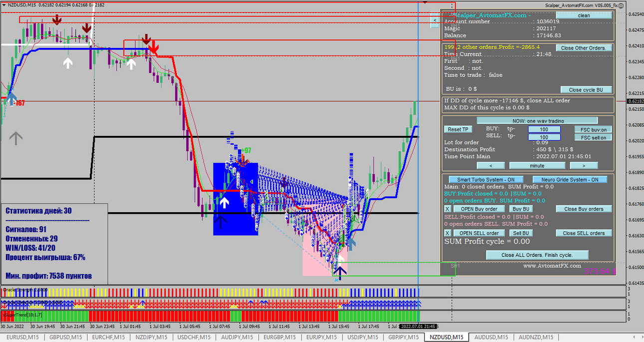This screenshot has width=644, height=342.
Task: Click 'Close ALL Orders. Finish cycle.' button
Action: [537, 255]
